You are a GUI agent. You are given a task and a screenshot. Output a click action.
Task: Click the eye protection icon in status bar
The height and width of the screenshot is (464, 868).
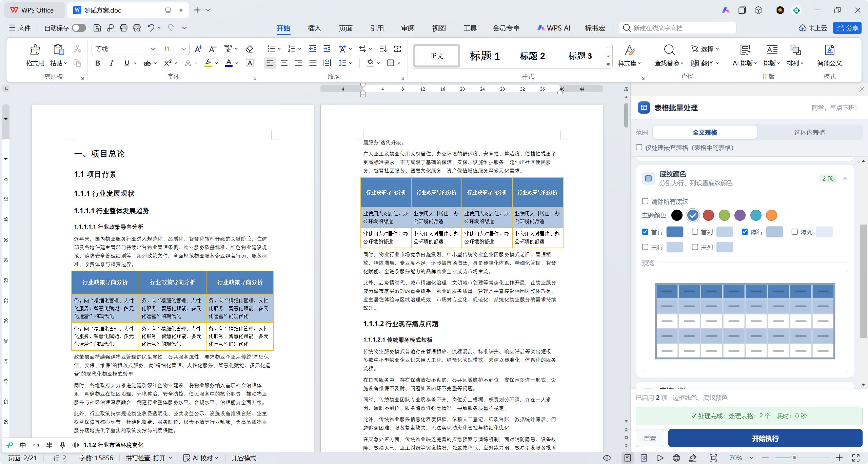click(x=607, y=458)
